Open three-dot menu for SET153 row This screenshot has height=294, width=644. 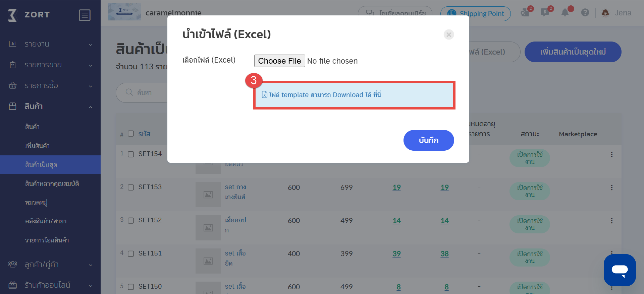[x=611, y=188]
